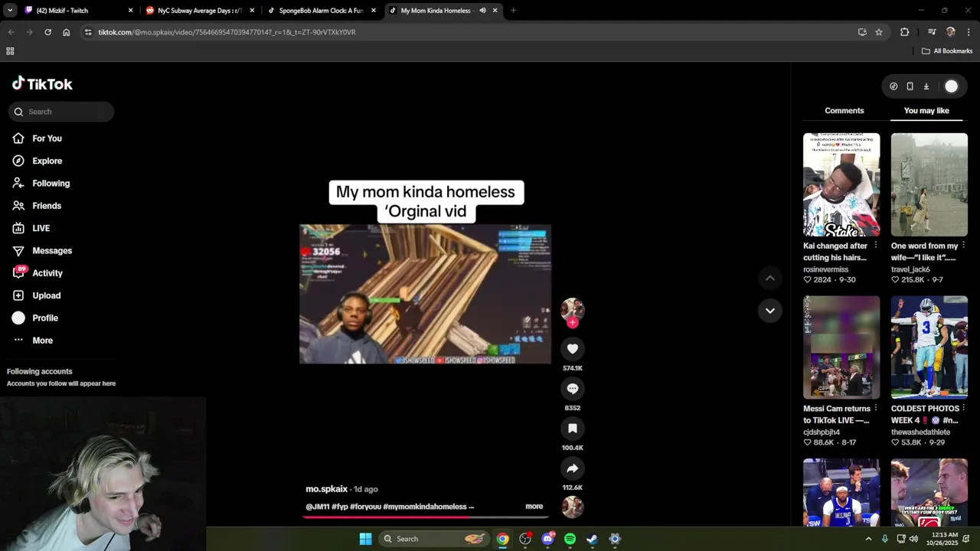The width and height of the screenshot is (980, 551).
Task: Click the TikTok search field
Action: point(61,112)
